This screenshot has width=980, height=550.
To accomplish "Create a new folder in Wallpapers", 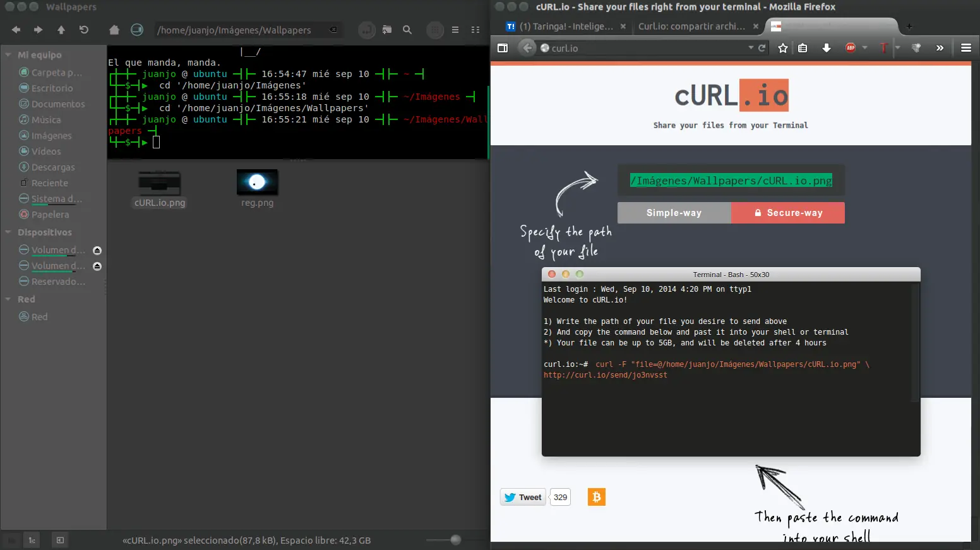I will (x=387, y=30).
